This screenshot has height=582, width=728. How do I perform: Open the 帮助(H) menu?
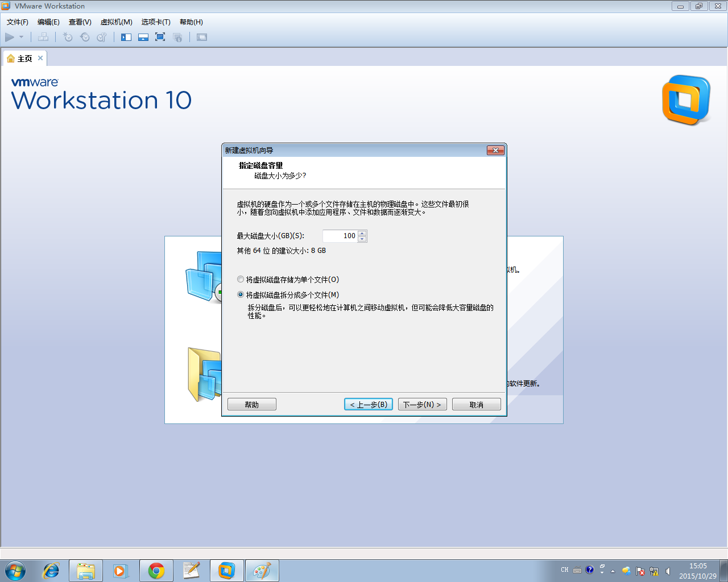point(191,22)
